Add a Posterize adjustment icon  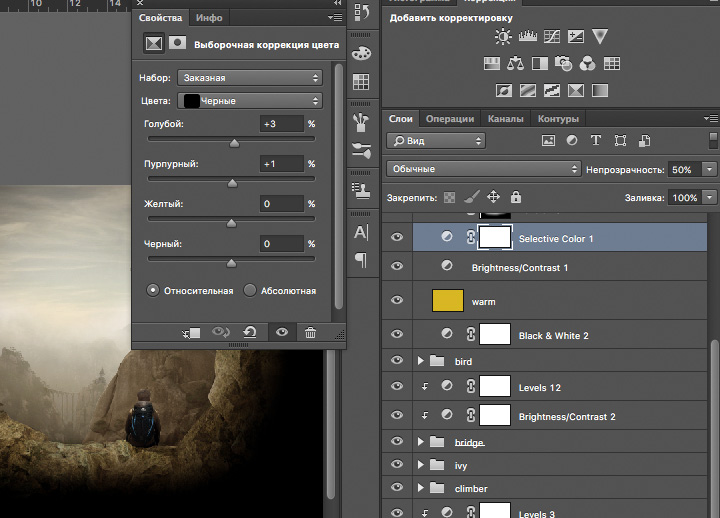click(x=528, y=90)
